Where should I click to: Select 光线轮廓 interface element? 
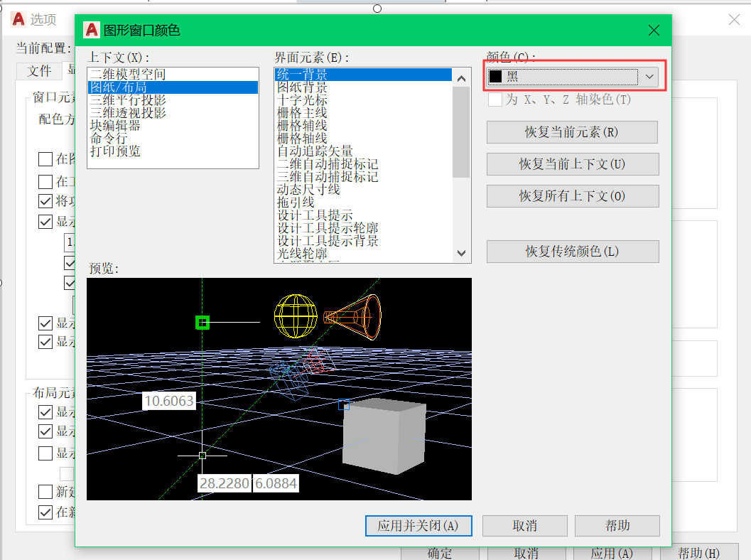point(364,254)
